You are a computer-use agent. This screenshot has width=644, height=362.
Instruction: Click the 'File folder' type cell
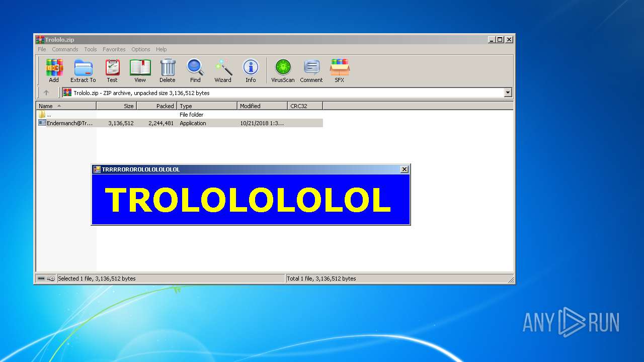pyautogui.click(x=191, y=115)
